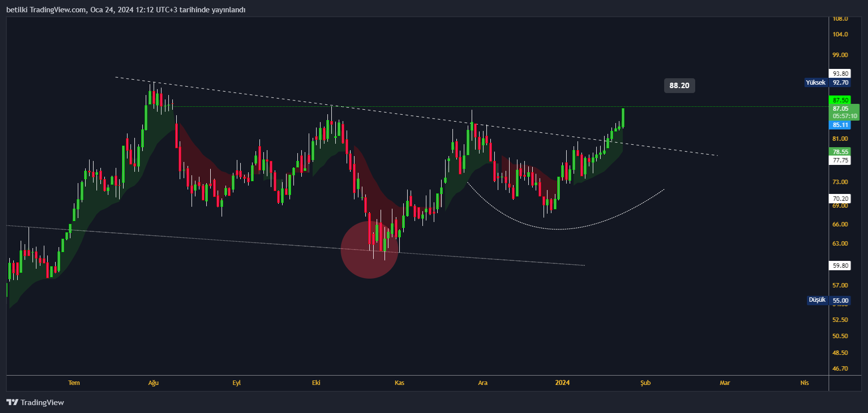Screen dimensions: 868x413
Task: Click the 73.00 price scale value
Action: click(x=840, y=182)
